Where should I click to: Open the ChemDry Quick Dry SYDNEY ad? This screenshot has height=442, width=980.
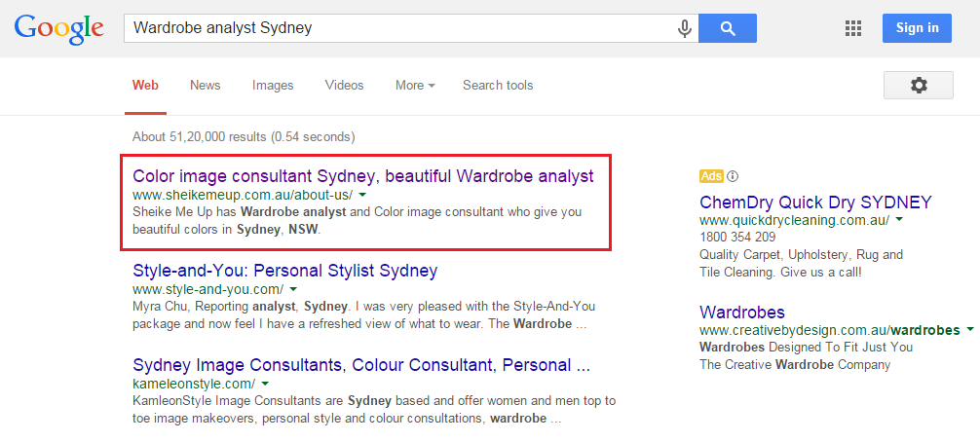pos(815,203)
